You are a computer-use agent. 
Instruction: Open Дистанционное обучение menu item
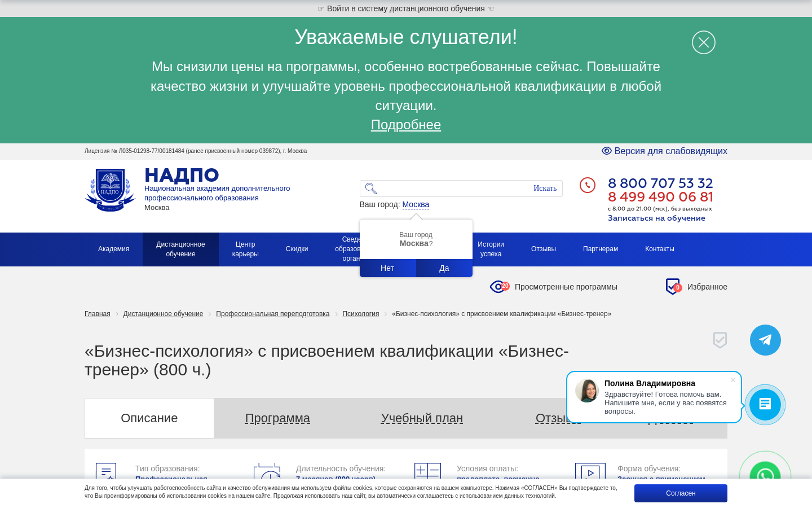(180, 249)
